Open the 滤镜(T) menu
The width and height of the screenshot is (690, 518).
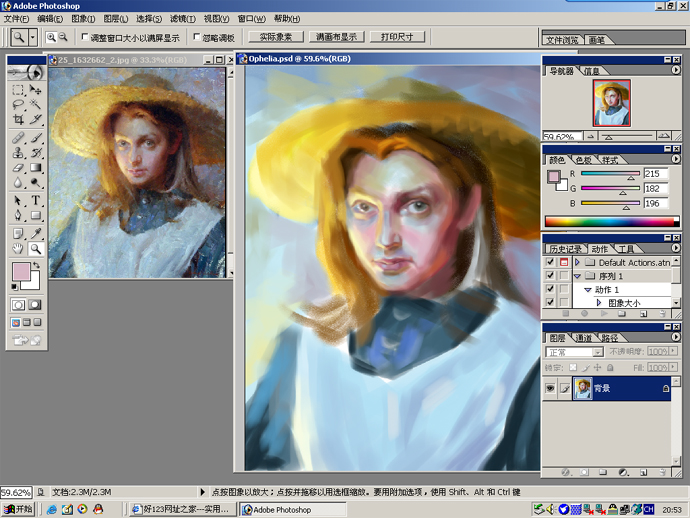[183, 18]
